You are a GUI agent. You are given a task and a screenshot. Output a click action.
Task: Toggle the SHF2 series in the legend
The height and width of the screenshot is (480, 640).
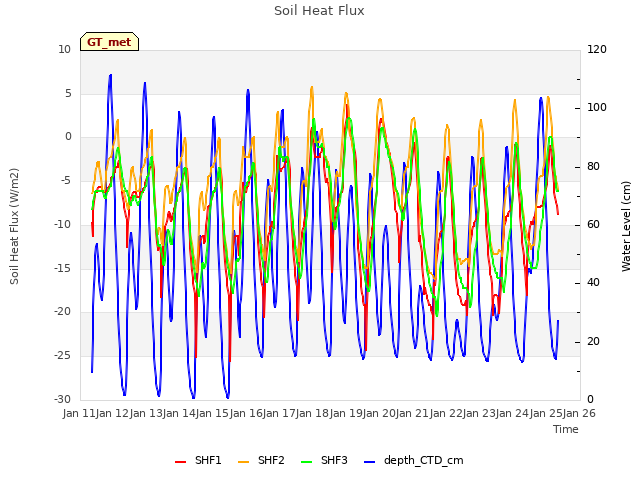click(x=261, y=461)
